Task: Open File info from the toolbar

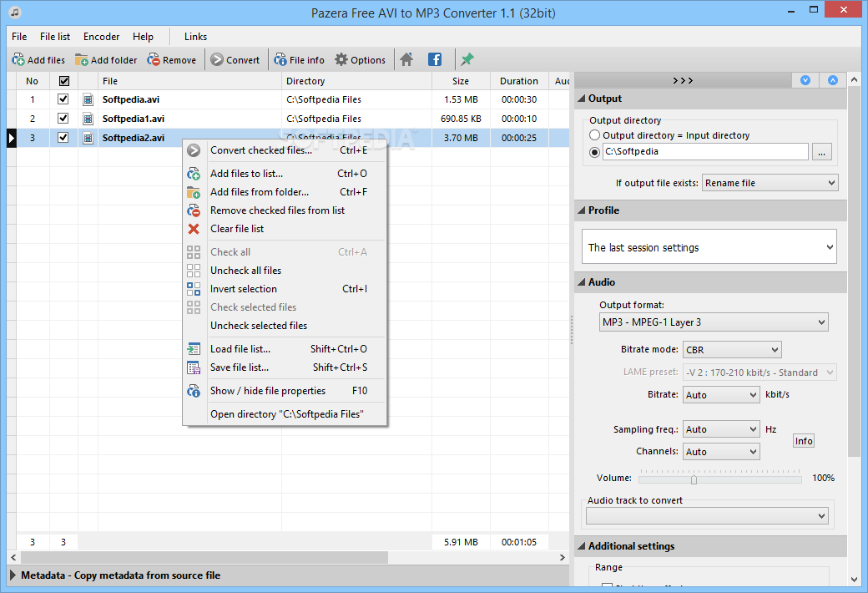Action: pyautogui.click(x=280, y=60)
